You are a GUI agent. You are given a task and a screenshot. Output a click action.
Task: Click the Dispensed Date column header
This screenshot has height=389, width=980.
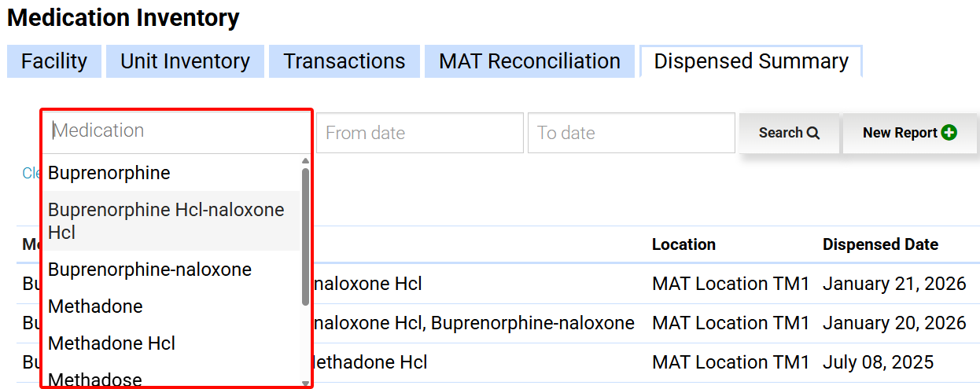880,244
